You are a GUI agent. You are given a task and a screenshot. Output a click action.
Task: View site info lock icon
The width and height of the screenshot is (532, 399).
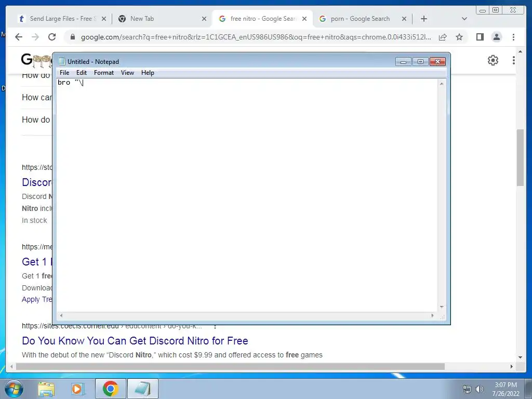tap(73, 37)
